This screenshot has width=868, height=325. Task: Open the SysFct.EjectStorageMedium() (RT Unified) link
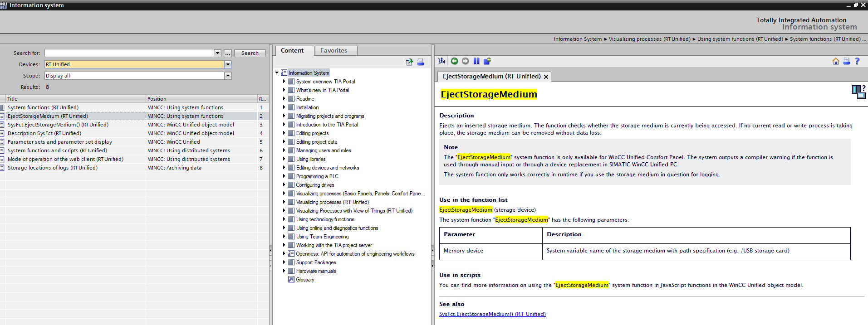coord(492,314)
